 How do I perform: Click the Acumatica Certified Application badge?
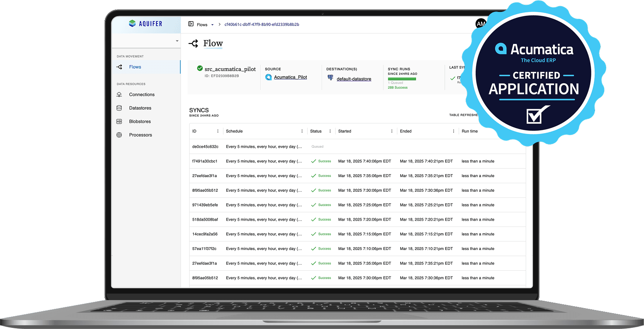[534, 73]
